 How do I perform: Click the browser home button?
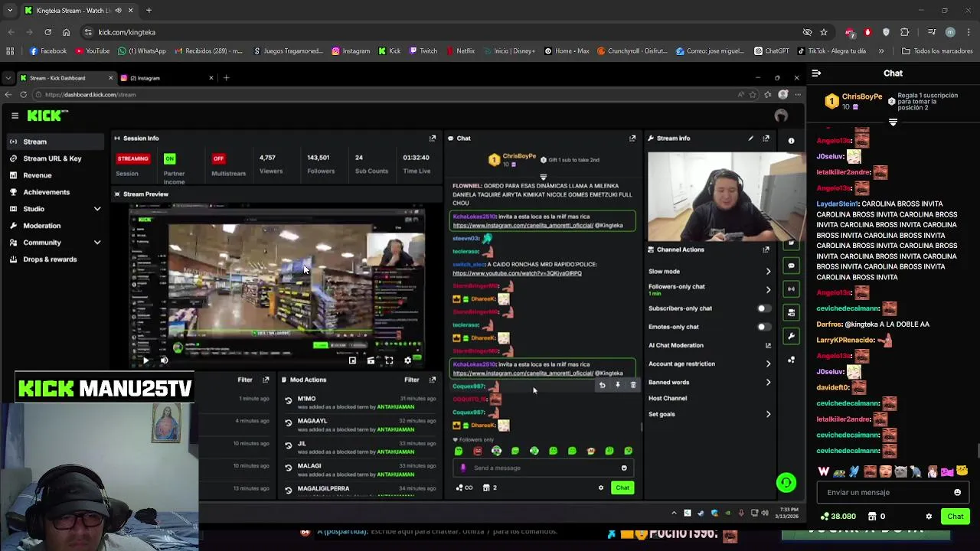66,32
